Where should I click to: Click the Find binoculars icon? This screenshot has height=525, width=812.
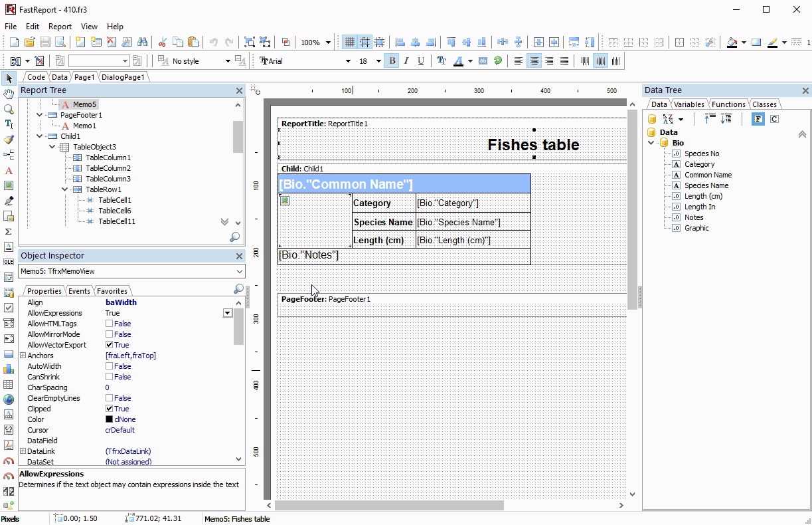click(x=142, y=43)
